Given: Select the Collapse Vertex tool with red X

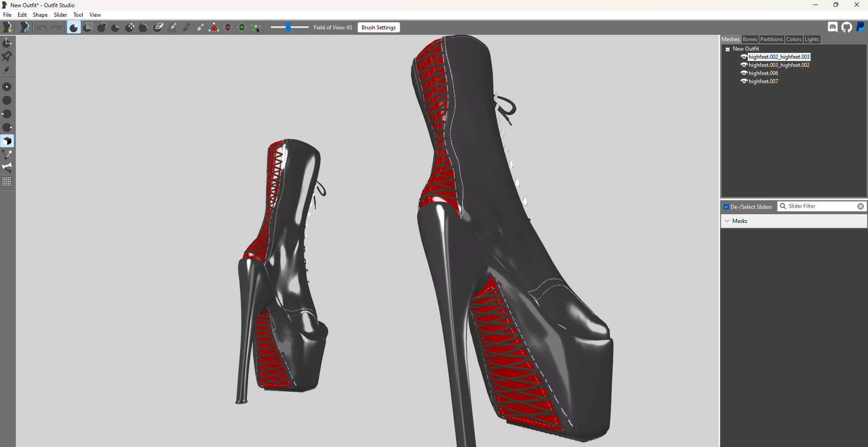Looking at the screenshot, I should pos(214,28).
